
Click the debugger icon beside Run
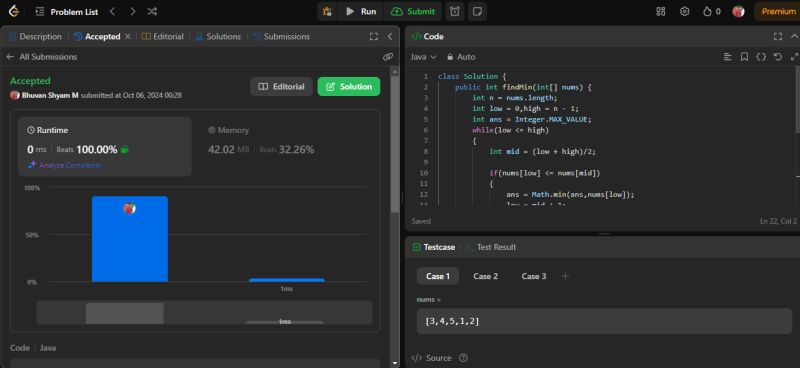pyautogui.click(x=327, y=11)
